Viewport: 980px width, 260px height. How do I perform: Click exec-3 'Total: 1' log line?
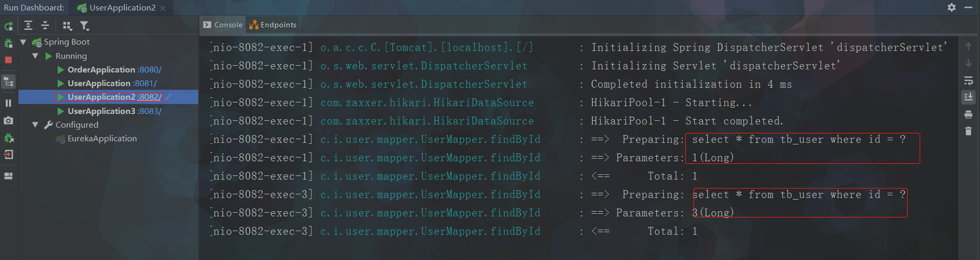(673, 232)
